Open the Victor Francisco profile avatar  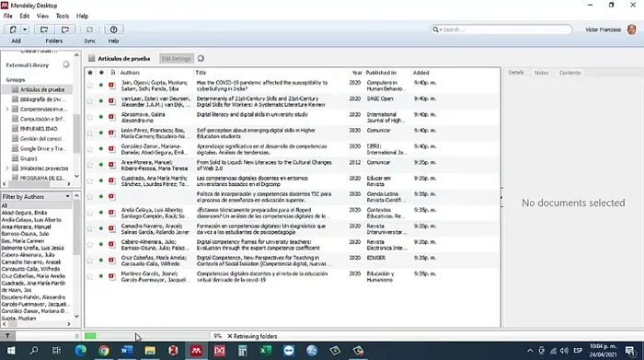tap(632, 29)
